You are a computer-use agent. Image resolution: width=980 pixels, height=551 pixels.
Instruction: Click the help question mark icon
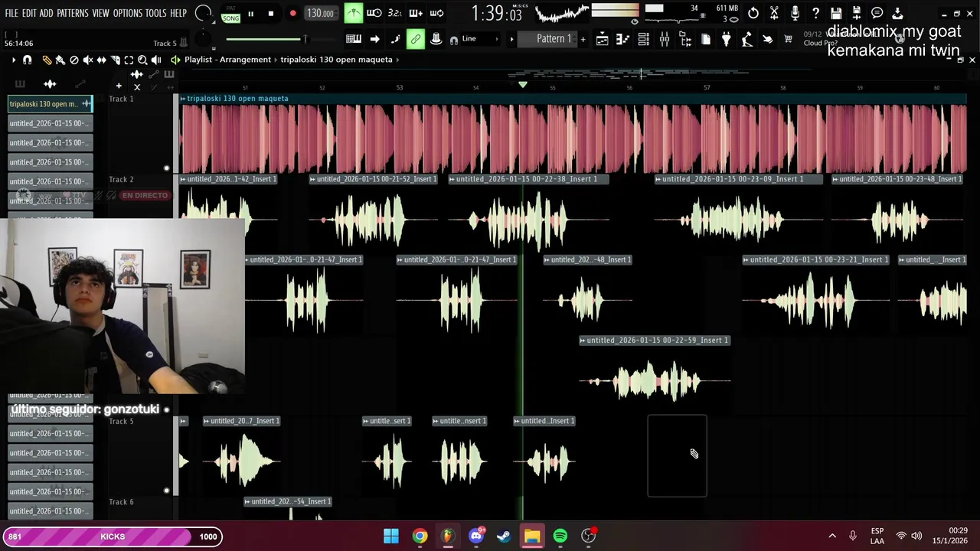(815, 13)
